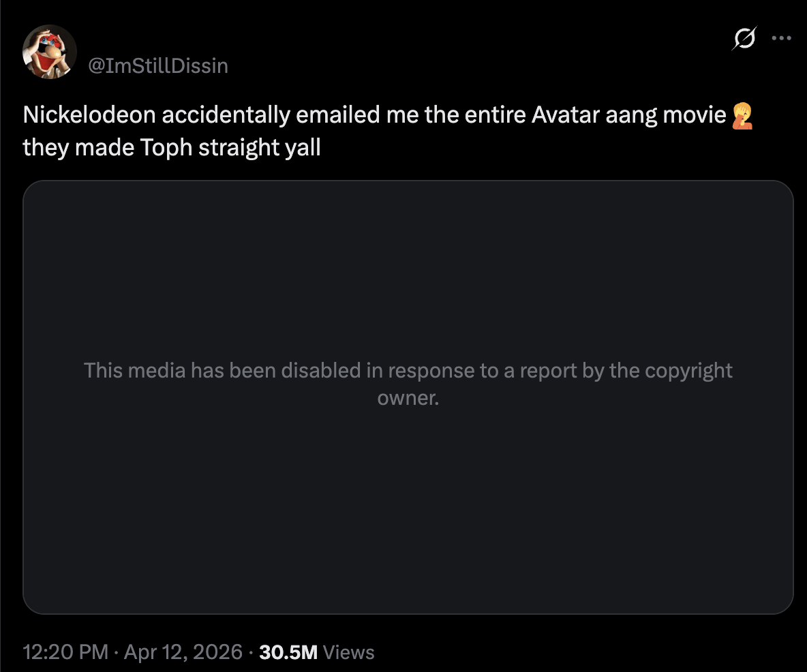Click the Apr 12, 2026 date
This screenshot has height=672, width=807.
coord(183,652)
